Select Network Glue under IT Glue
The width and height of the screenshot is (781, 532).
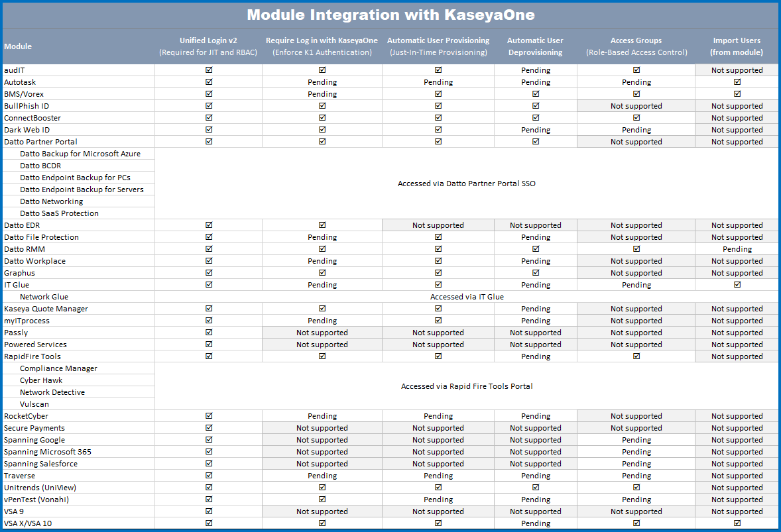pos(44,297)
